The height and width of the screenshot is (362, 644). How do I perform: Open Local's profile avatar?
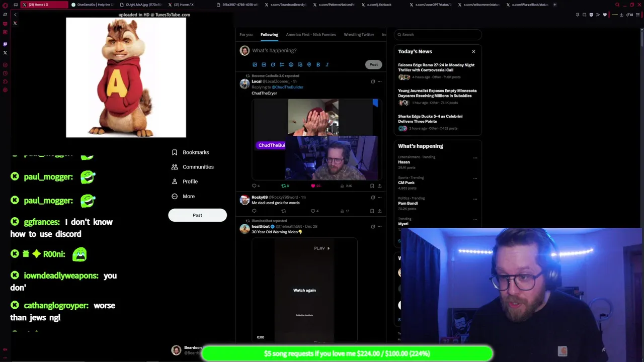pyautogui.click(x=245, y=84)
